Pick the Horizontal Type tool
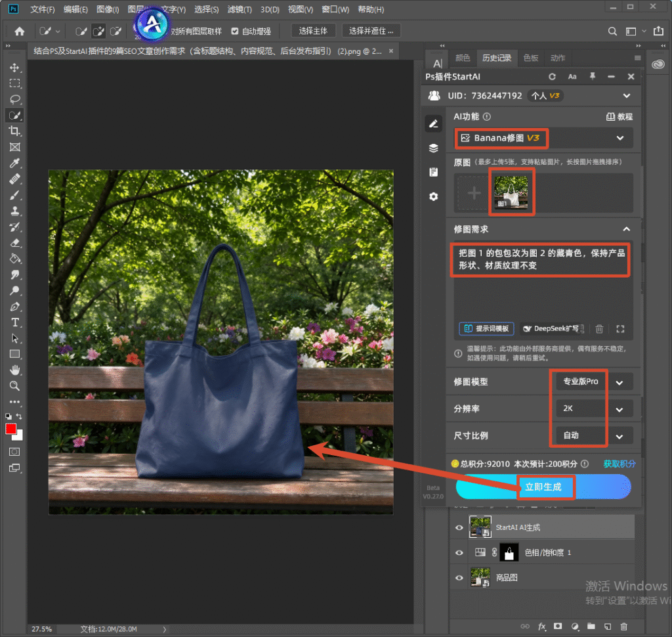Viewport: 672px width, 637px height. [14, 322]
